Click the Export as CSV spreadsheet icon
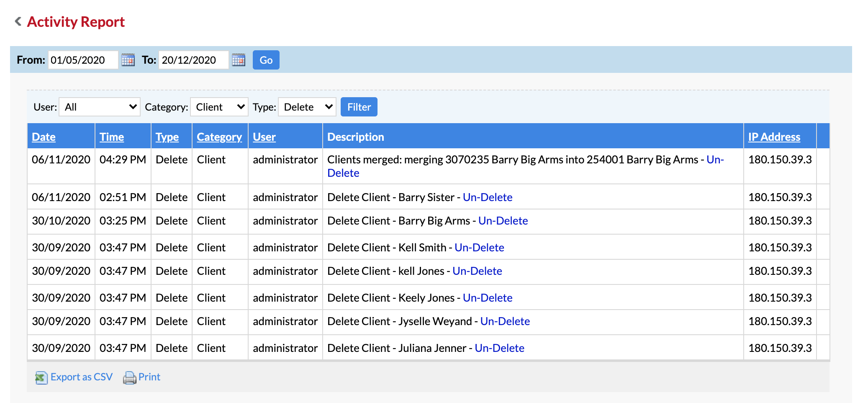 click(41, 377)
